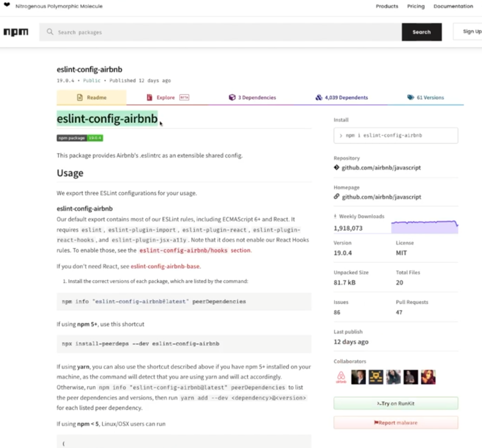Click the heart icon at top left
The width and height of the screenshot is (482, 448).
[x=7, y=5]
